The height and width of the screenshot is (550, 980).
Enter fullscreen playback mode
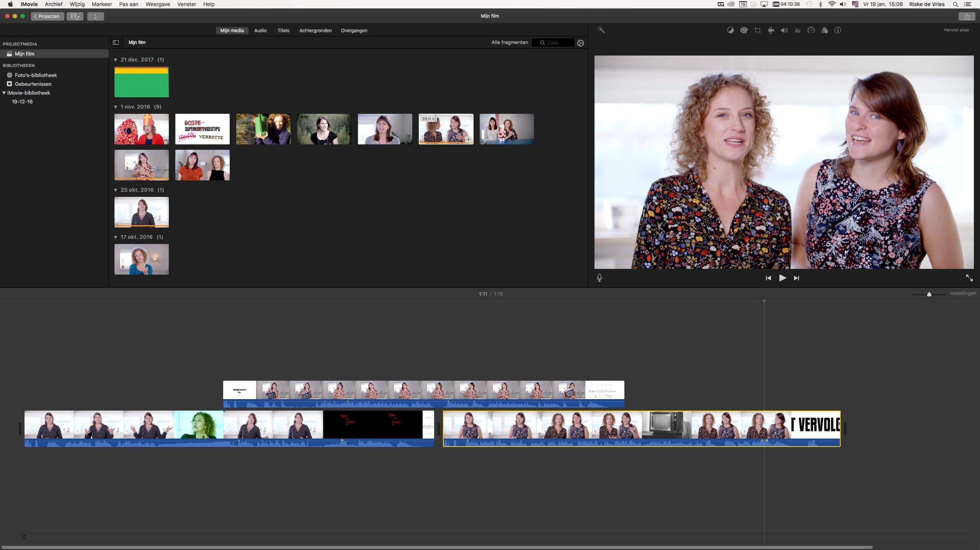click(969, 278)
